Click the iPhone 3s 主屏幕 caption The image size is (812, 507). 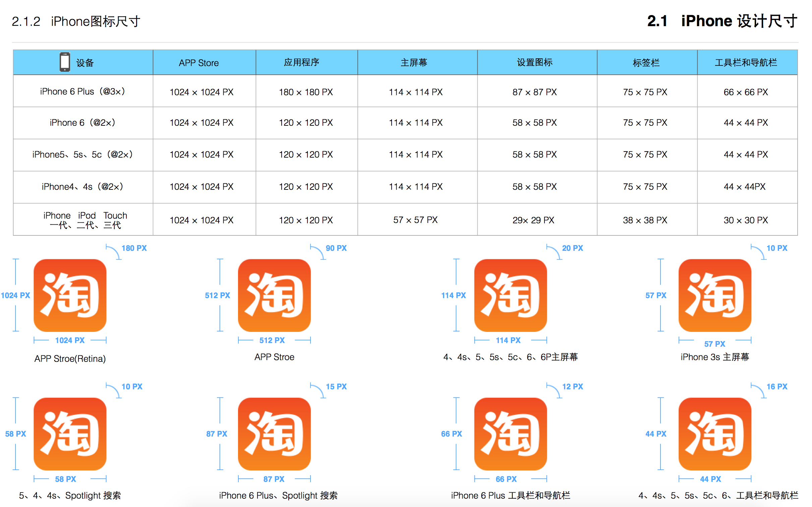point(714,357)
